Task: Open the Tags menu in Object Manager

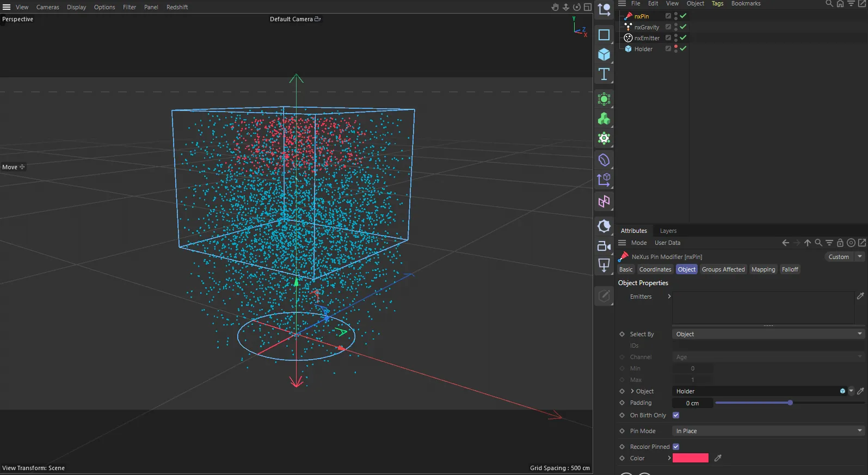Action: coord(718,3)
